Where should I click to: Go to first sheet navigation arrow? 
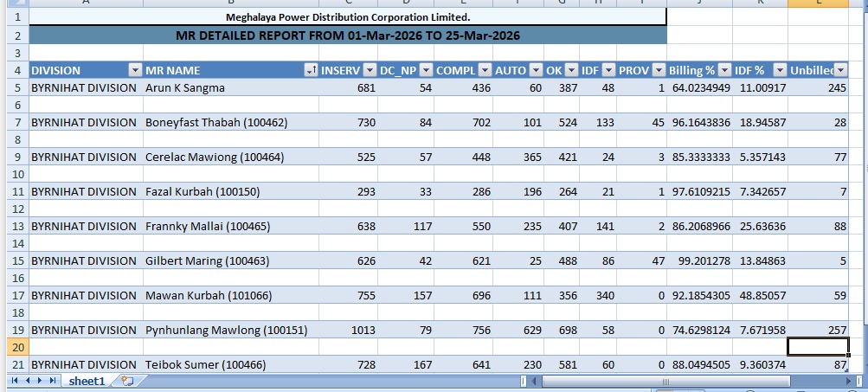point(14,381)
